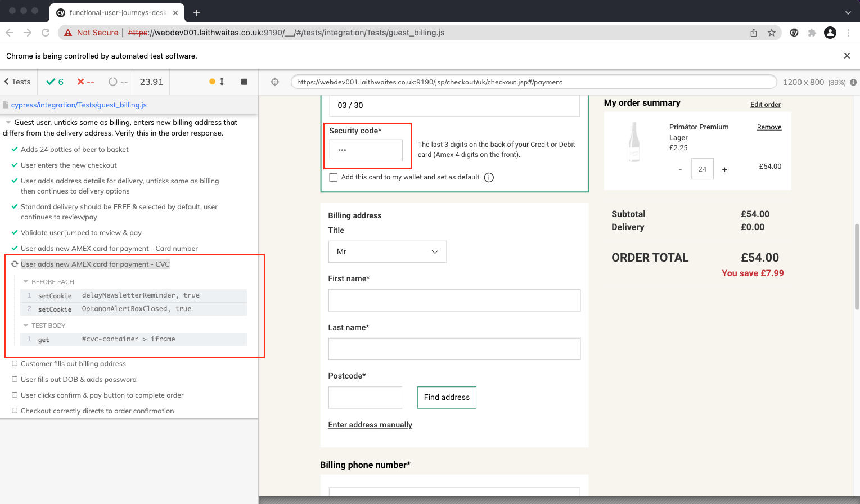
Task: Bookmark this page with the star icon
Action: tap(772, 33)
